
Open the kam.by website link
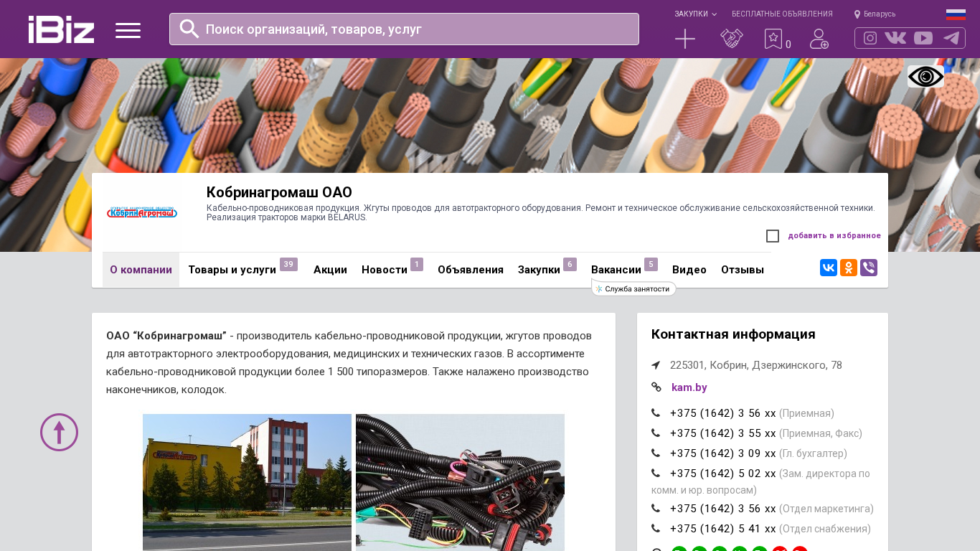tap(689, 387)
